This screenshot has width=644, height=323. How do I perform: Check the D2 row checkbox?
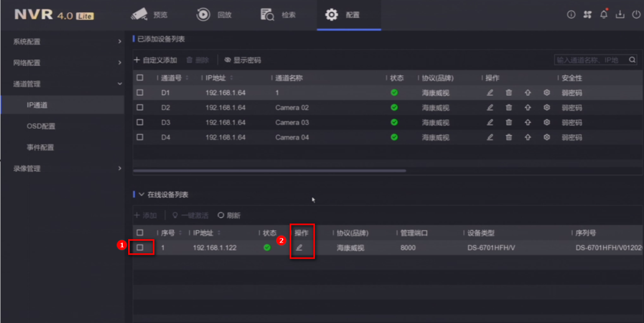point(140,107)
